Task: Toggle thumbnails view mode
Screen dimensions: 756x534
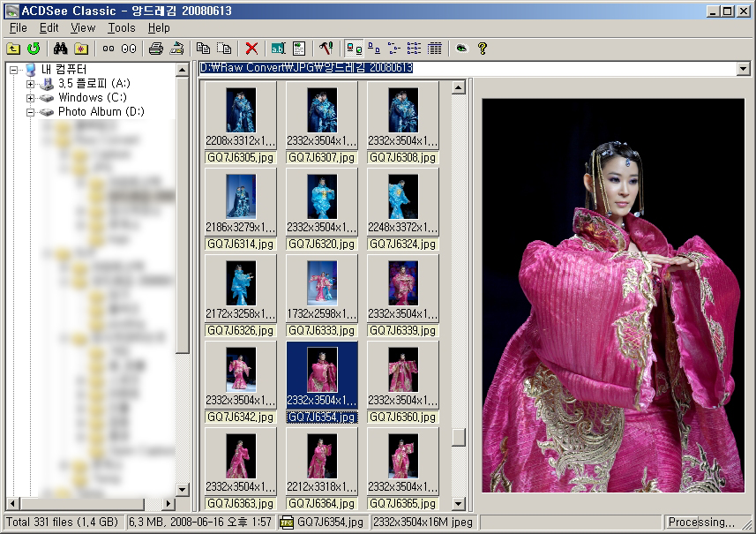Action: tap(354, 49)
